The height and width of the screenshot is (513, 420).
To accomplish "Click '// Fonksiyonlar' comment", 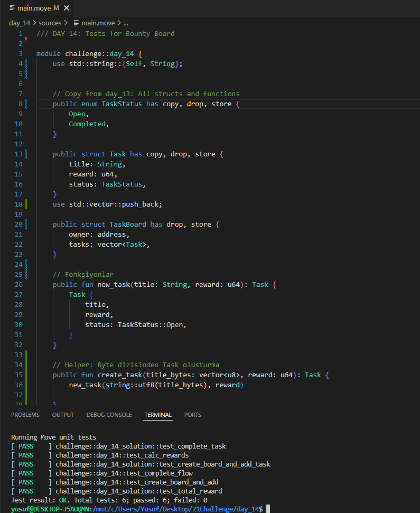I will (x=83, y=275).
